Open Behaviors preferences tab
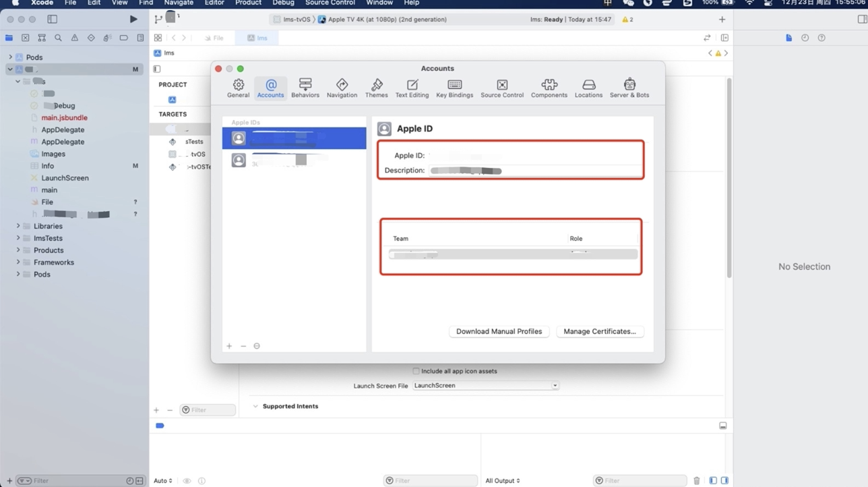868x487 pixels. pyautogui.click(x=305, y=88)
